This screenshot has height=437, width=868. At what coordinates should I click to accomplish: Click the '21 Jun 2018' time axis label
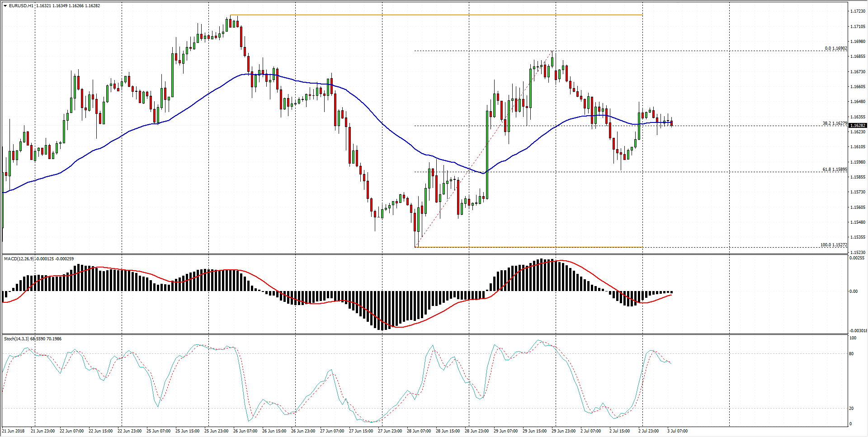[x=14, y=431]
